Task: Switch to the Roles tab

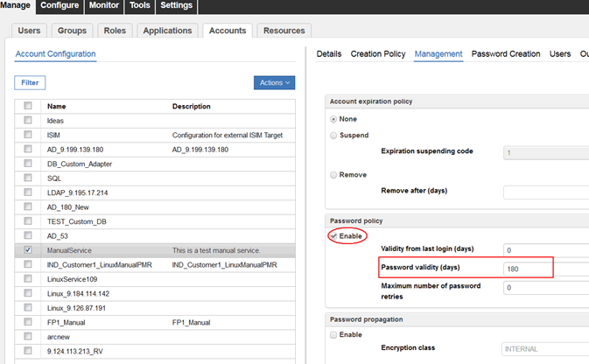Action: pos(115,31)
